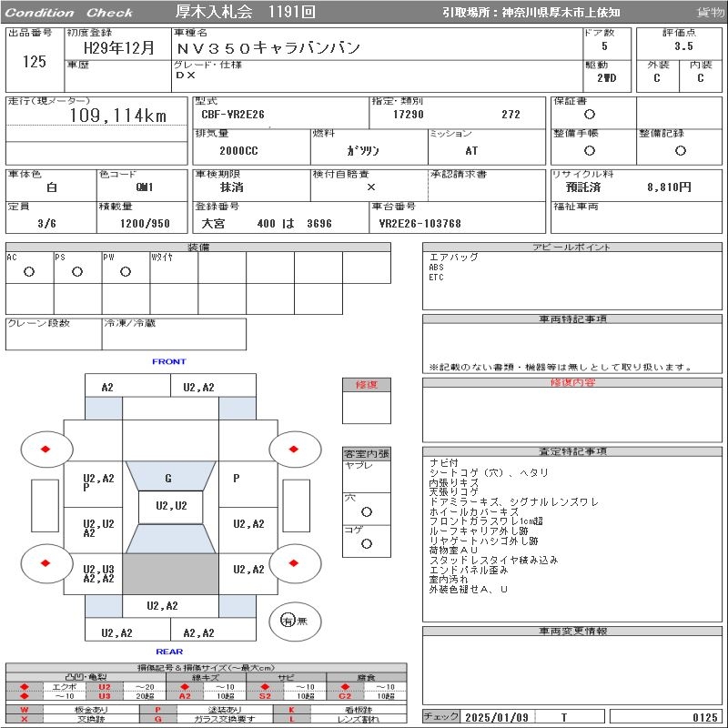Click the blue REAR label
Image resolution: width=728 pixels, height=728 pixels.
(169, 652)
